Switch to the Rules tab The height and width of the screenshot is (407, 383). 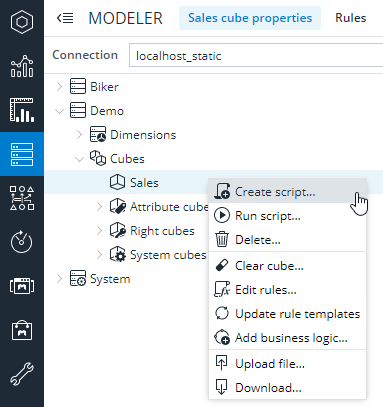pos(351,18)
